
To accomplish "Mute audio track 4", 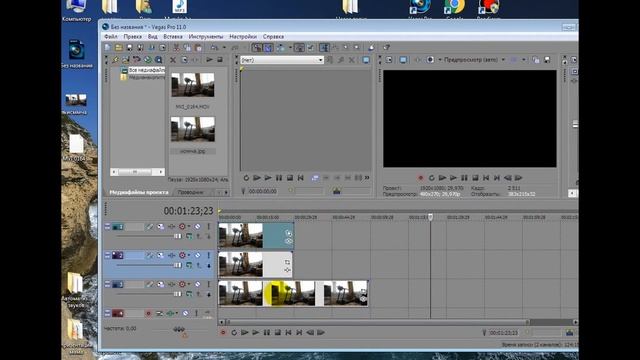I will tap(185, 313).
